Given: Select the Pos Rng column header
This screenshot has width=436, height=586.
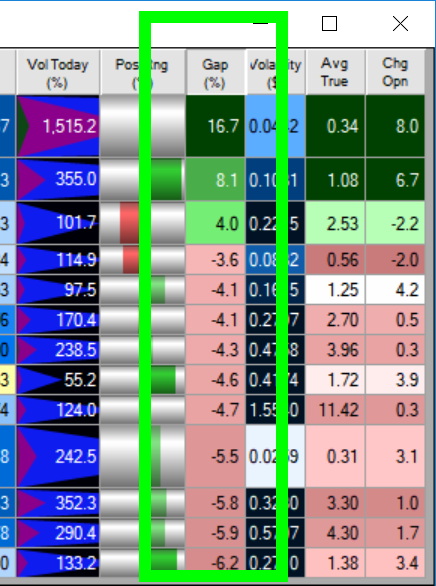Looking at the screenshot, I should (143, 73).
